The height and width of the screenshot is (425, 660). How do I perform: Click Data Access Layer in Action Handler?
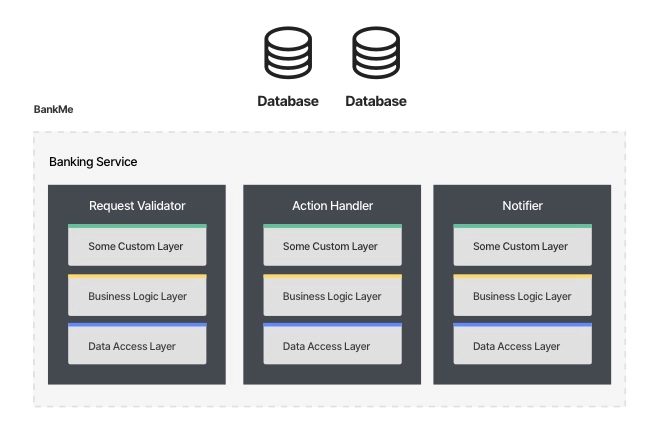pyautogui.click(x=333, y=344)
